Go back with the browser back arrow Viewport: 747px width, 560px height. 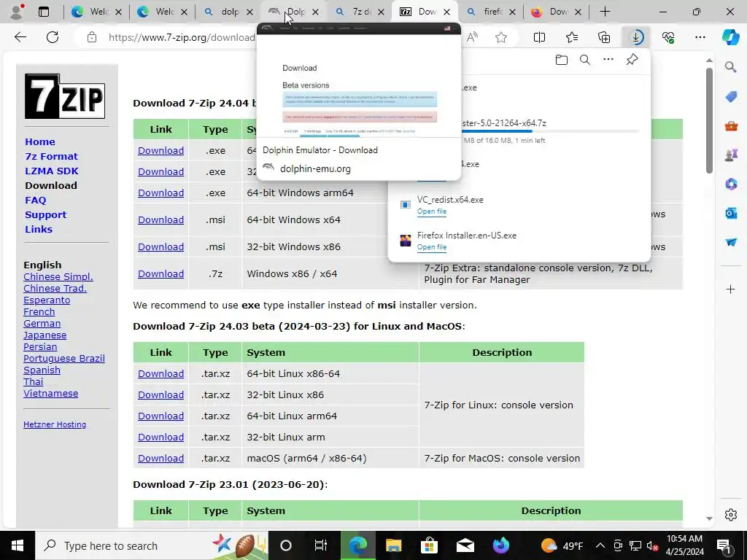[20, 37]
